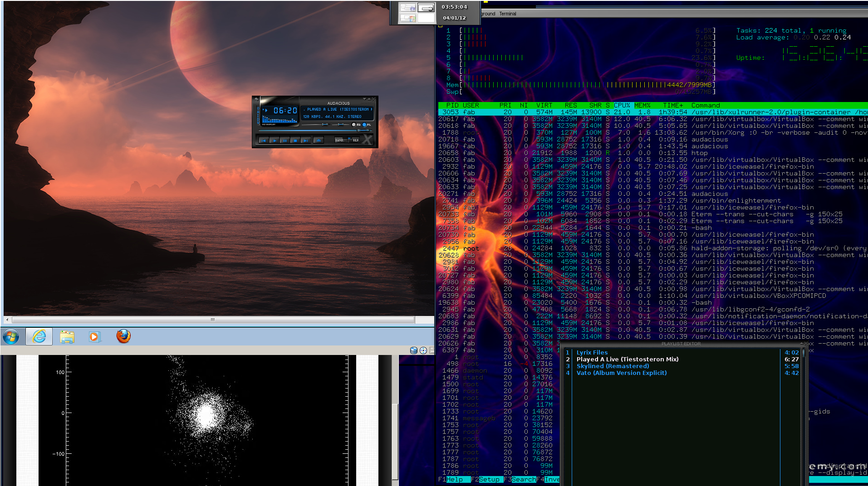Screen dimensions: 868x486
Task: Open the Audacious menu icon at top-left
Action: pos(257,99)
